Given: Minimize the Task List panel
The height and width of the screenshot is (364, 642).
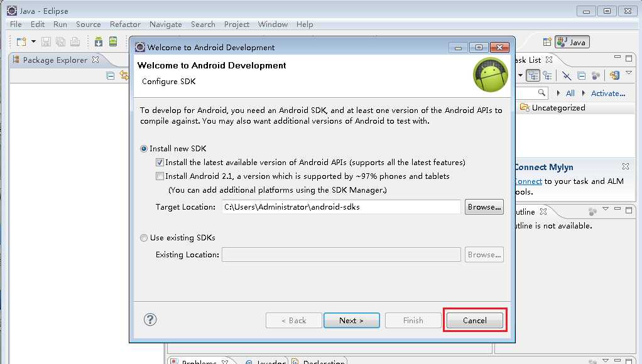Looking at the screenshot, I should click(618, 57).
